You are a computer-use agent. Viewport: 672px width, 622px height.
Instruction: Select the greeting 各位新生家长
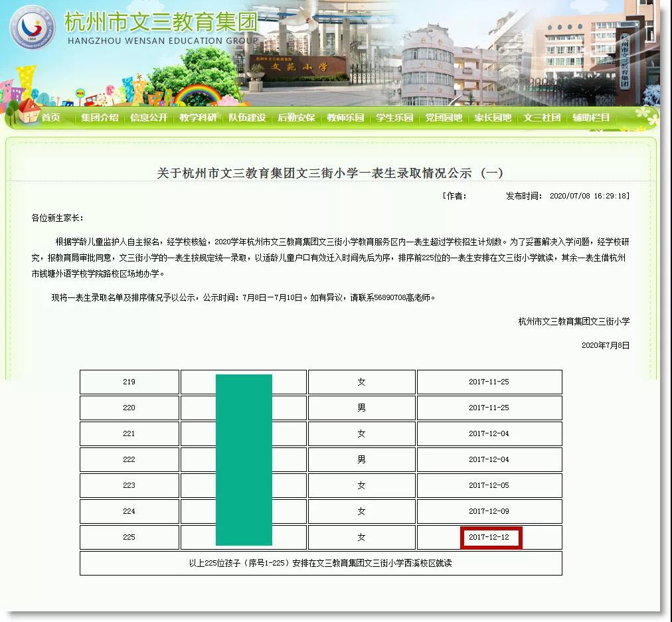[x=57, y=218]
